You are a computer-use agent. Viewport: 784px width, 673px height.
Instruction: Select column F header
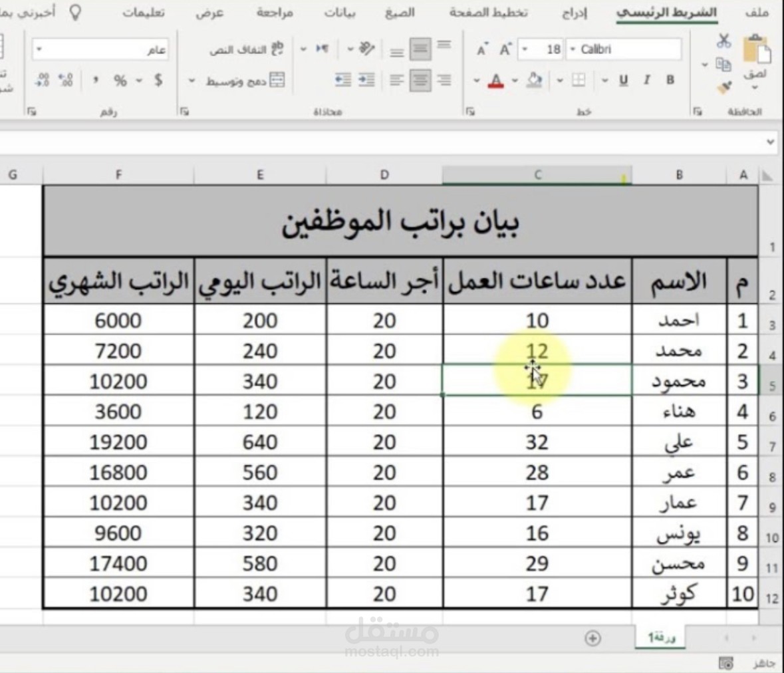(x=118, y=175)
